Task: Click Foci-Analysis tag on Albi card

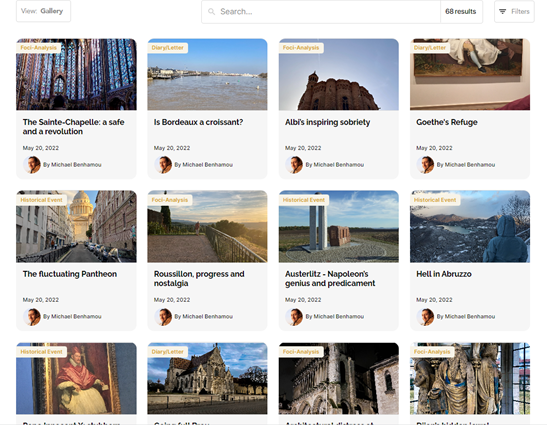Action: point(301,47)
